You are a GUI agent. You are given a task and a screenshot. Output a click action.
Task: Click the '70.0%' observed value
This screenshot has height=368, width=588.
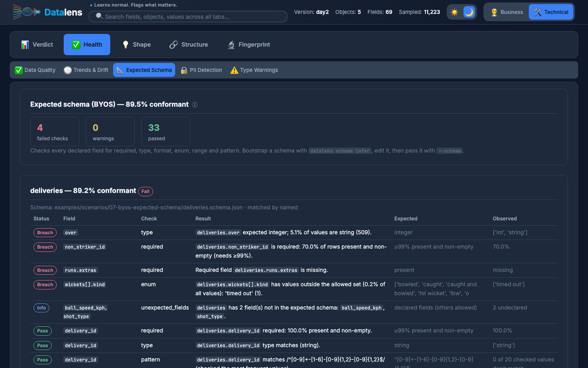click(501, 247)
